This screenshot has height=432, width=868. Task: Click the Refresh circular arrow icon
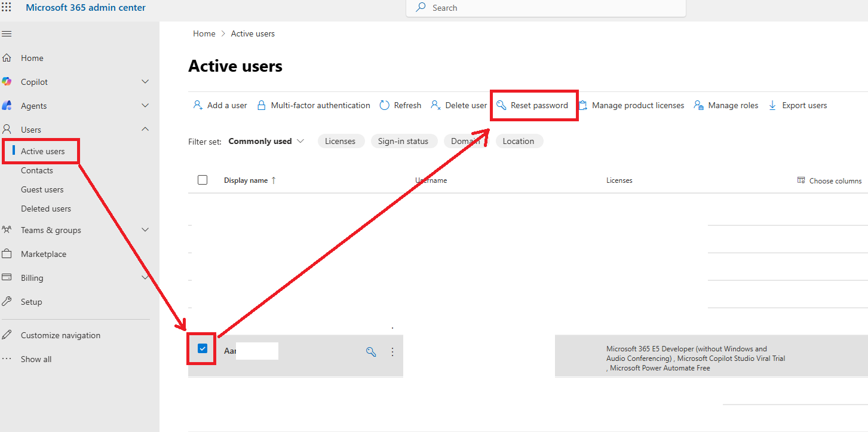click(384, 105)
